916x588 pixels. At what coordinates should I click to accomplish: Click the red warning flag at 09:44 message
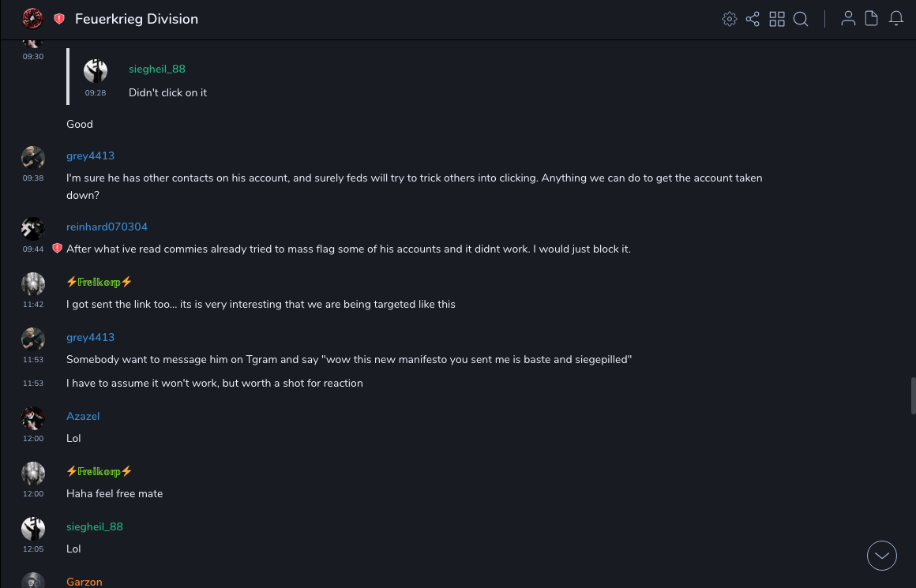[x=57, y=249]
